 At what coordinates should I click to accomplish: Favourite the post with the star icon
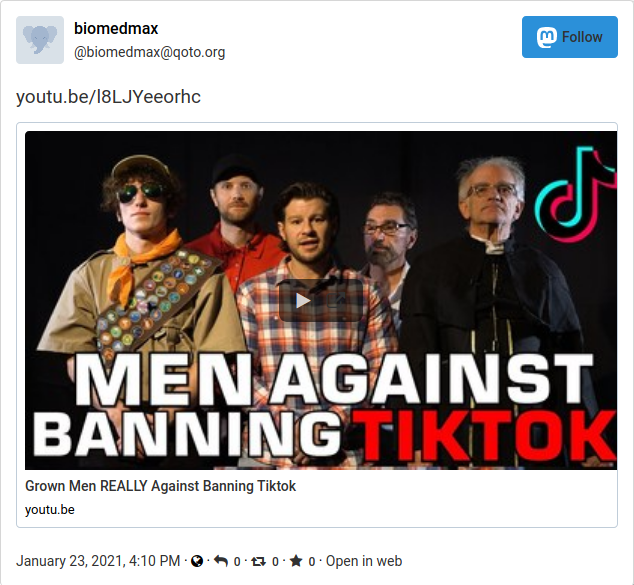[x=296, y=561]
